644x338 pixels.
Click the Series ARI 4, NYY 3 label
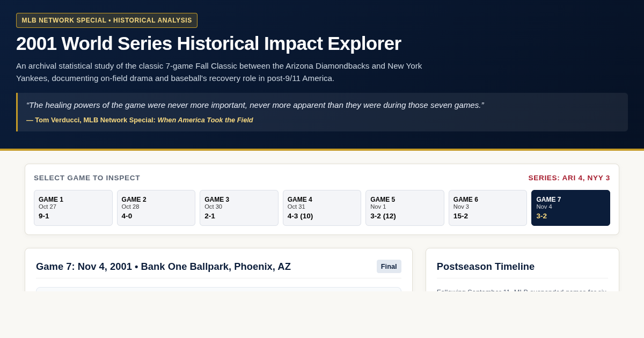[569, 178]
